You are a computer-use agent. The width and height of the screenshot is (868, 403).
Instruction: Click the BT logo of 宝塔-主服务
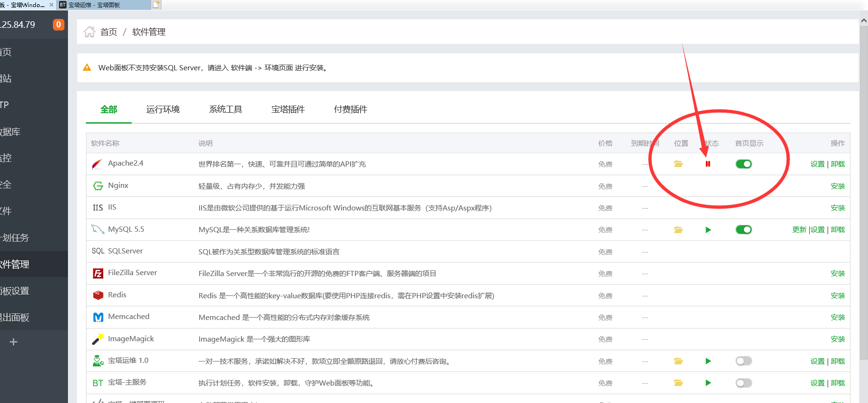(98, 383)
